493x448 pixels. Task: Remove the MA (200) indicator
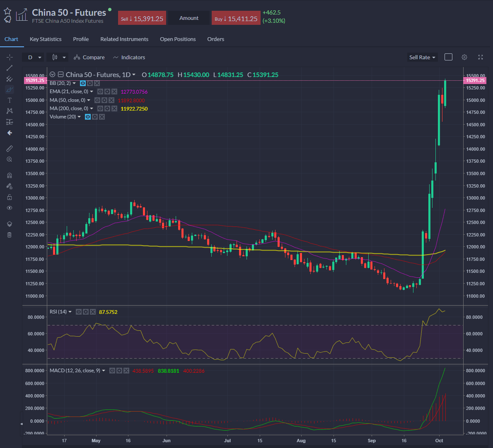(114, 108)
